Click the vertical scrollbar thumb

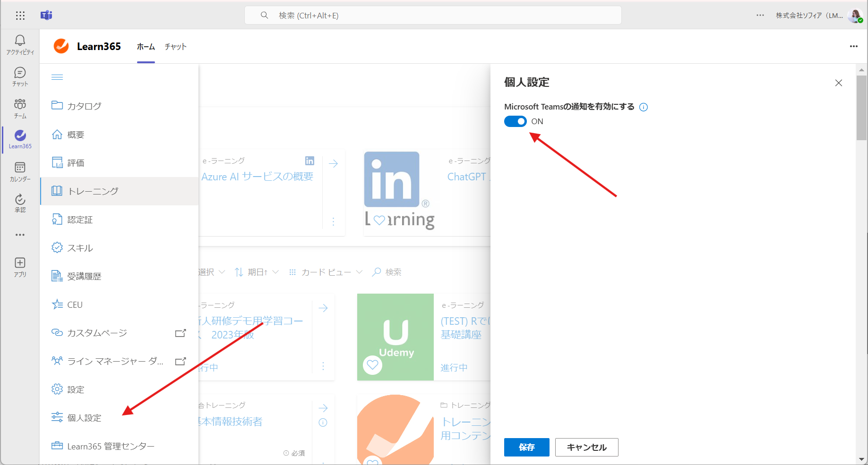(862, 108)
